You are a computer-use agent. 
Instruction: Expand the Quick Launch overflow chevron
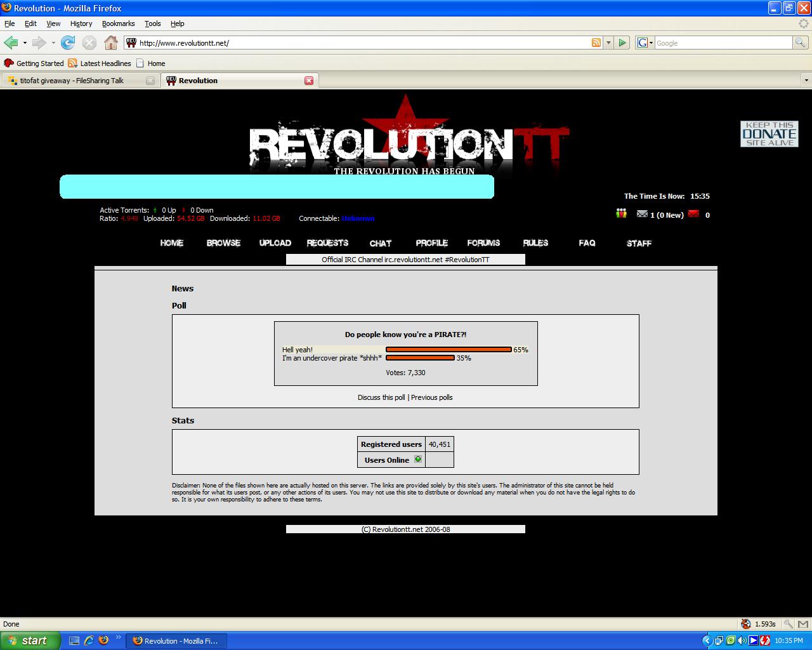pyautogui.click(x=118, y=638)
